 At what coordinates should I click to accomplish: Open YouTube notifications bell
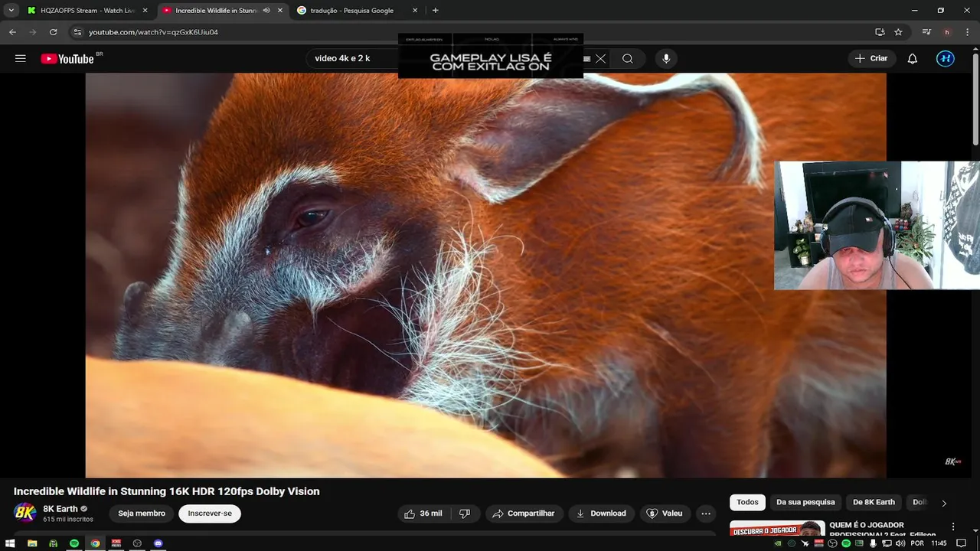pos(913,59)
